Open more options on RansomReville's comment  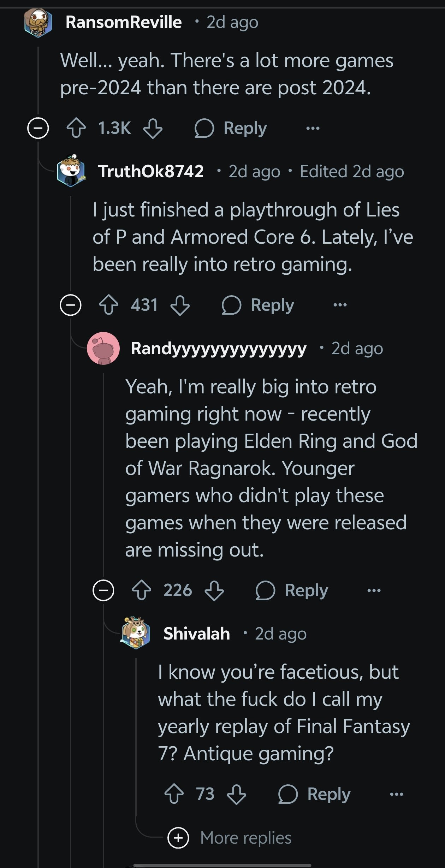coord(313,128)
